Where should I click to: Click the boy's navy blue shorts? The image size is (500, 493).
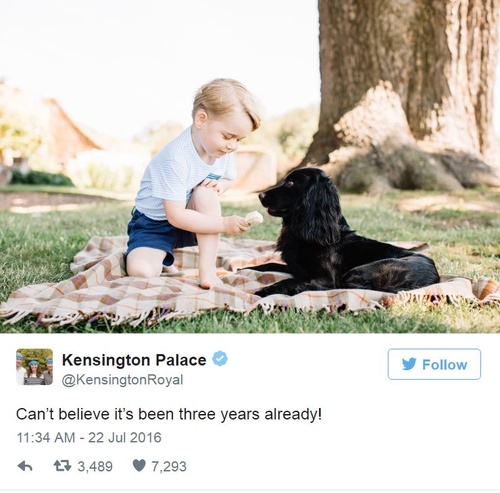[157, 237]
